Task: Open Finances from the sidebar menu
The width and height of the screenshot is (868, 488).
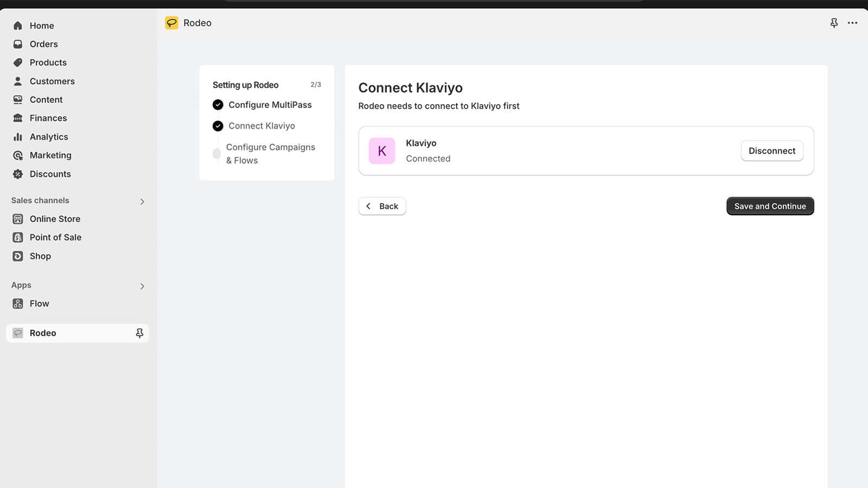Action: click(48, 118)
